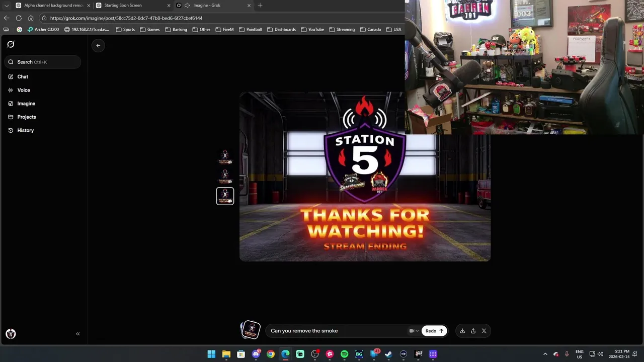
Task: Select the highlighted third image version thumbnail
Action: (225, 196)
